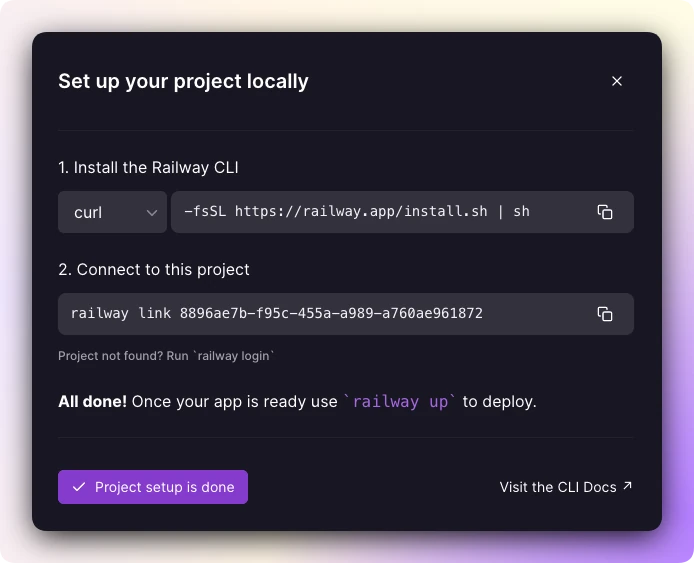The height and width of the screenshot is (563, 694).
Task: Click the external arrow icon after CLI Docs
Action: [627, 486]
